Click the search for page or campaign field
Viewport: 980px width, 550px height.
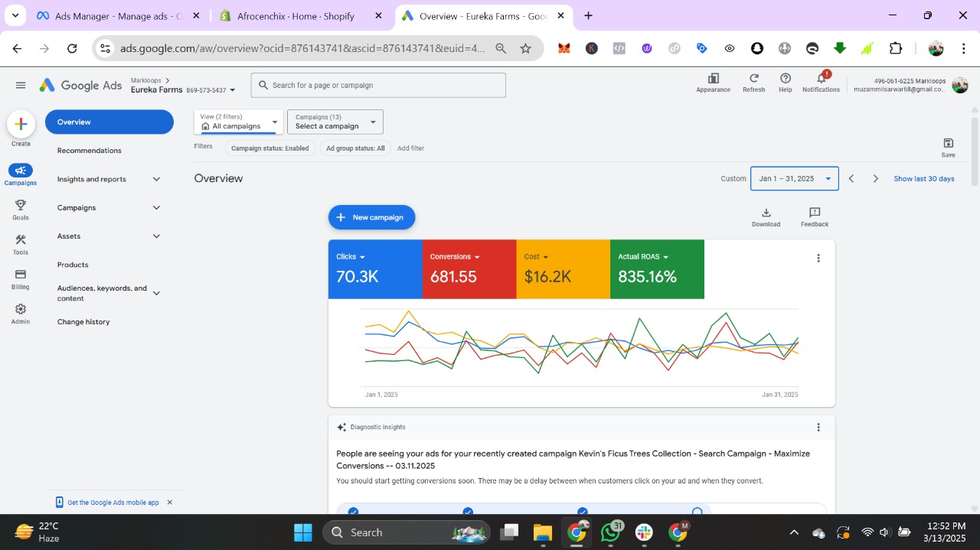pyautogui.click(x=378, y=85)
